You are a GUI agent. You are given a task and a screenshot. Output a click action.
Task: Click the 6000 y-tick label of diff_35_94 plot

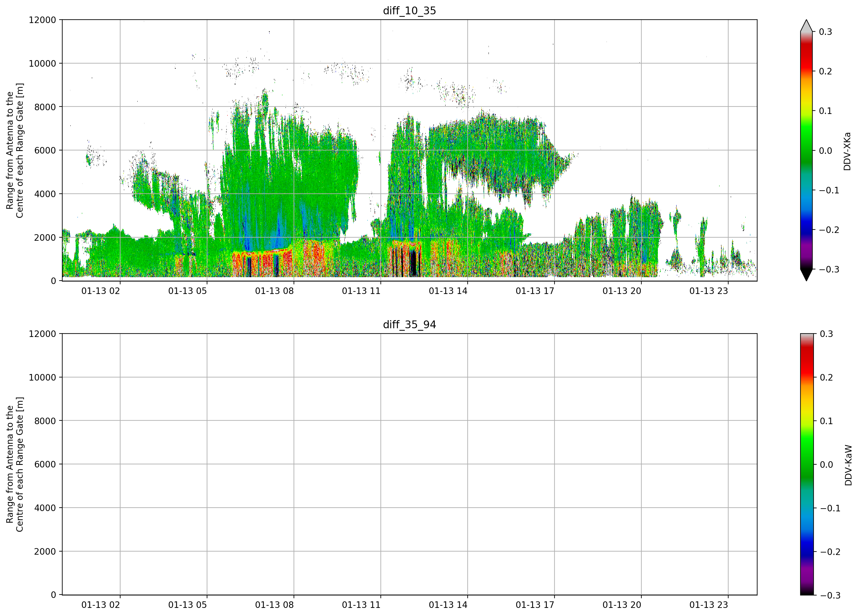point(45,464)
